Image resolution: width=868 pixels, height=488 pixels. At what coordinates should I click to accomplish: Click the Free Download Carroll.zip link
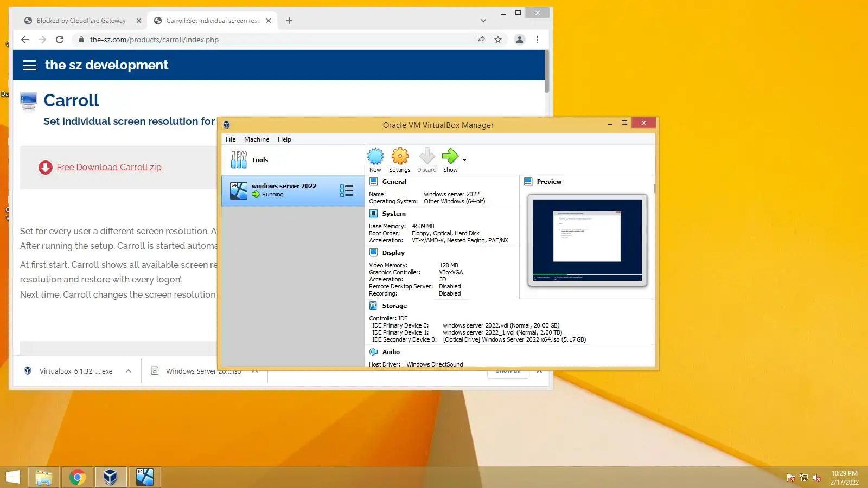109,168
